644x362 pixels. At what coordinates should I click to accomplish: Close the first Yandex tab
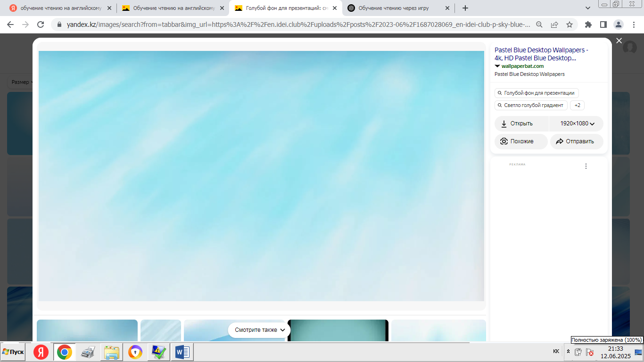[109, 8]
